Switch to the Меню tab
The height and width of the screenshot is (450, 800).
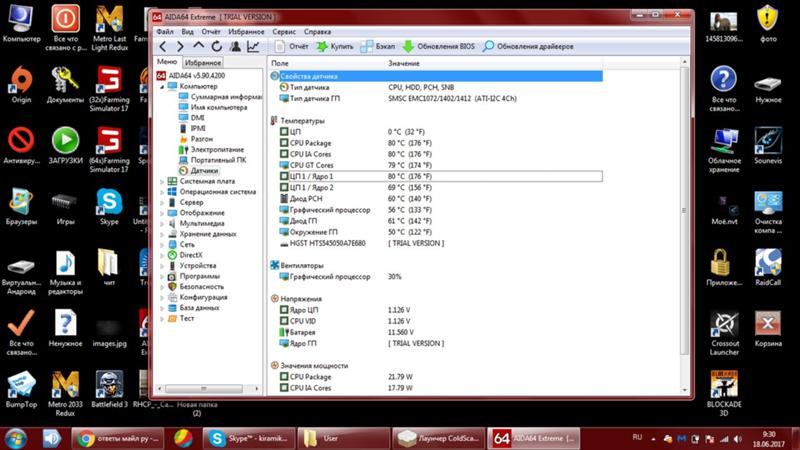(x=167, y=62)
